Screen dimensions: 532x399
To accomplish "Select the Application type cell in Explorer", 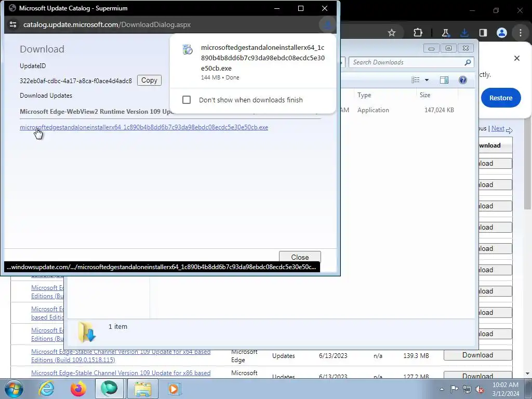I will click(x=373, y=110).
